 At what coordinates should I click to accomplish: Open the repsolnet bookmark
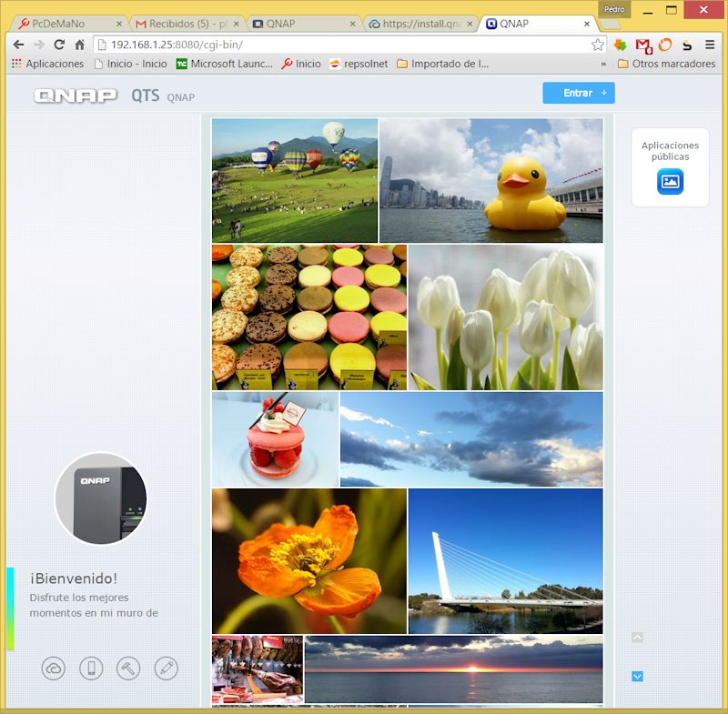pyautogui.click(x=359, y=64)
